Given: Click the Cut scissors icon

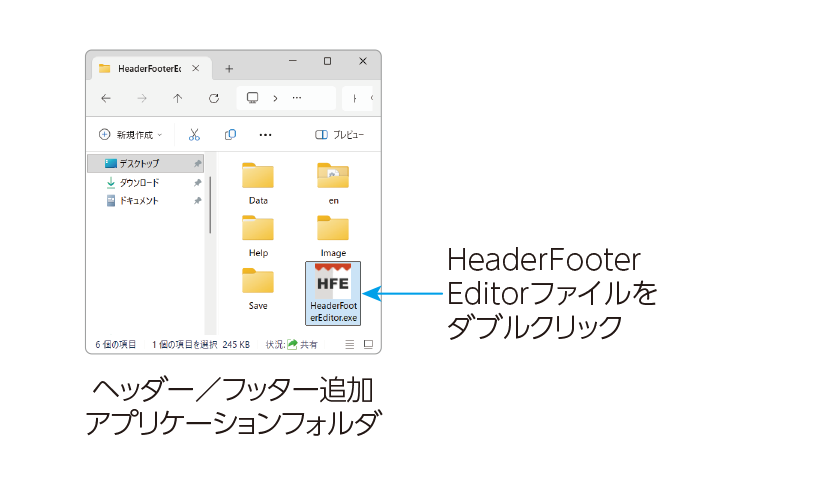Looking at the screenshot, I should [194, 135].
